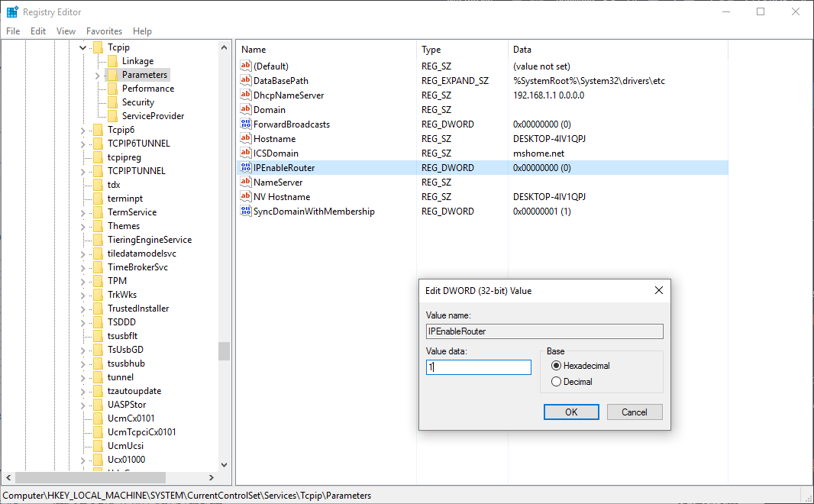The height and width of the screenshot is (504, 814).
Task: Select the Hostname string icon
Action: pos(246,138)
